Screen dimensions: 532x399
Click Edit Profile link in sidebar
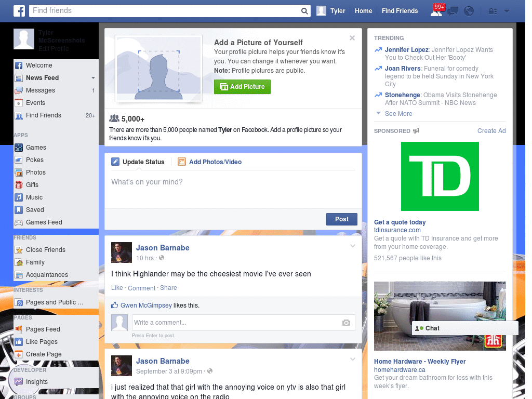pos(54,48)
